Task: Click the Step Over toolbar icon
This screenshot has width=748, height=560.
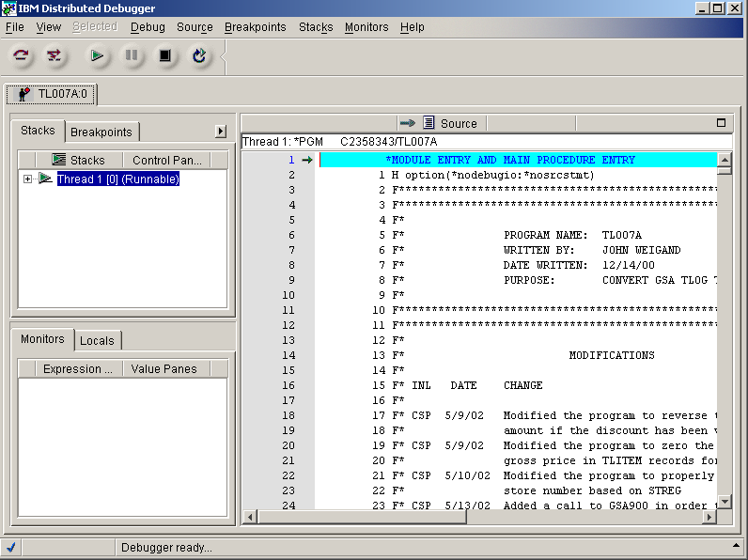Action: (21, 55)
